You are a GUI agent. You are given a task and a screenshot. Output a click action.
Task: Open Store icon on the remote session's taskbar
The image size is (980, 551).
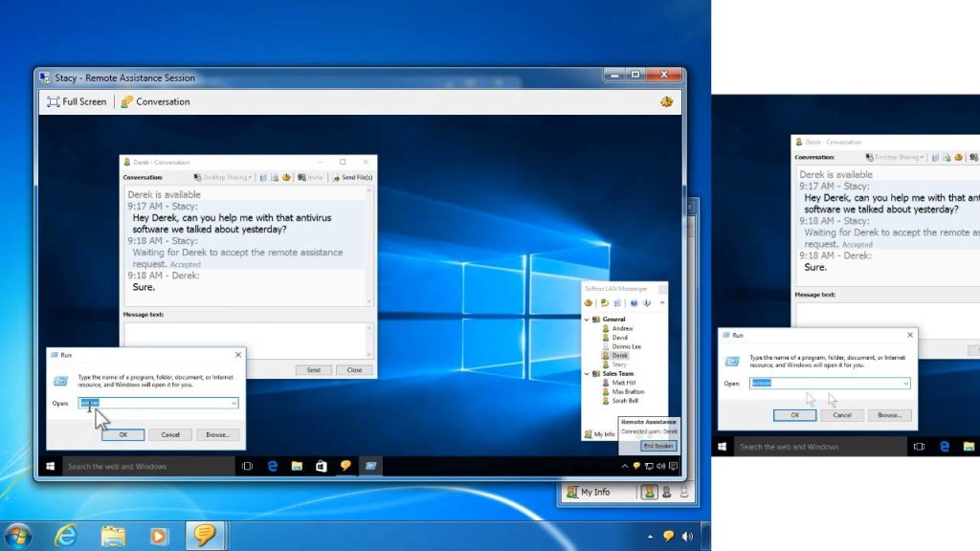pyautogui.click(x=322, y=466)
